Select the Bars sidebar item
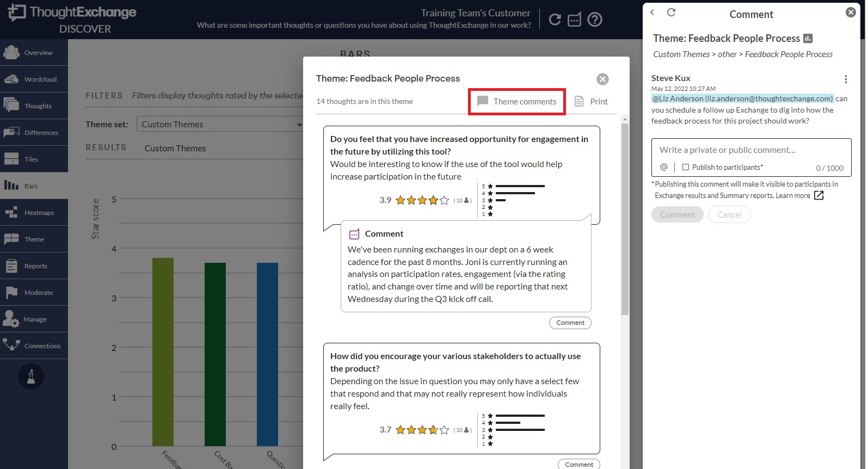This screenshot has width=868, height=469. tap(34, 186)
